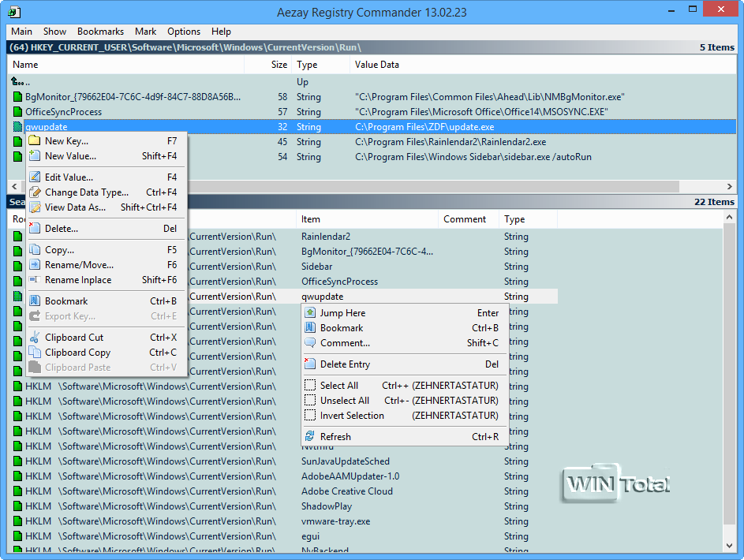Click the Value Data column header
The image size is (744, 560).
tap(377, 65)
